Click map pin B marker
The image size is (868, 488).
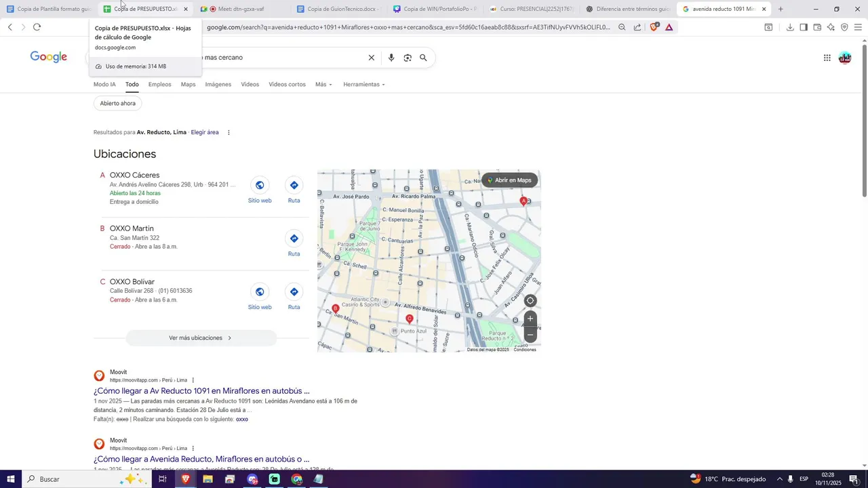(x=336, y=309)
